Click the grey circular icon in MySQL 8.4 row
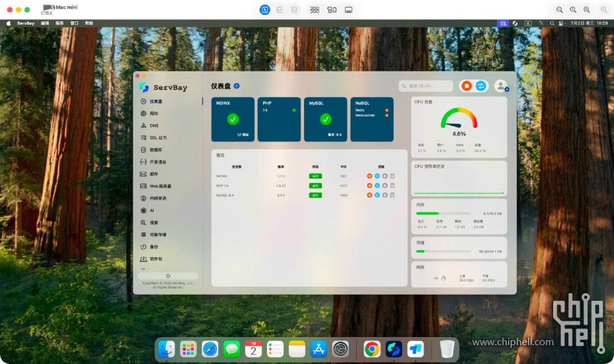This screenshot has width=614, height=364. tap(385, 195)
